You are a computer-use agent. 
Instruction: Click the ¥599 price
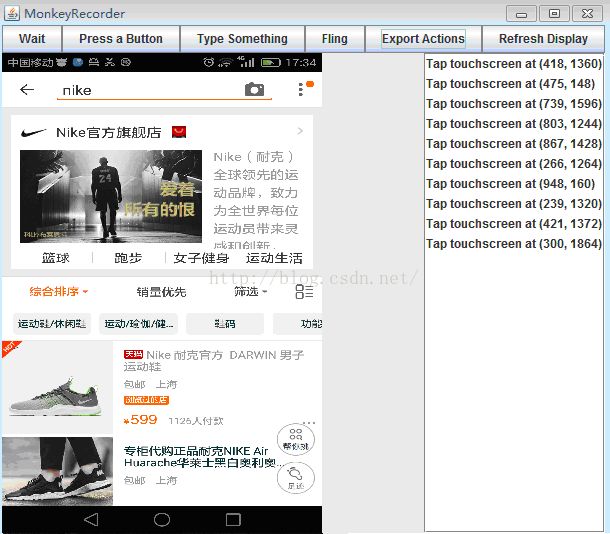(140, 420)
